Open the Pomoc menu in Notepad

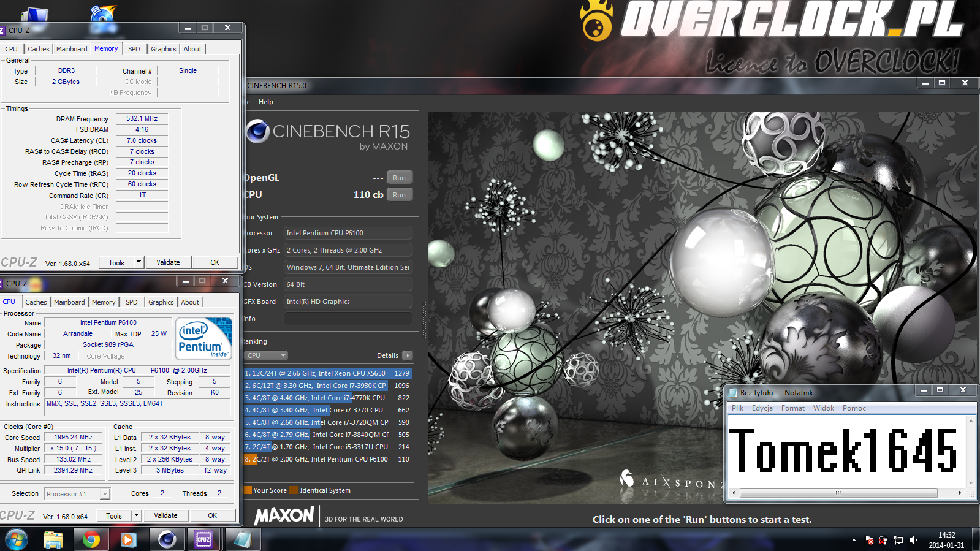(x=854, y=408)
